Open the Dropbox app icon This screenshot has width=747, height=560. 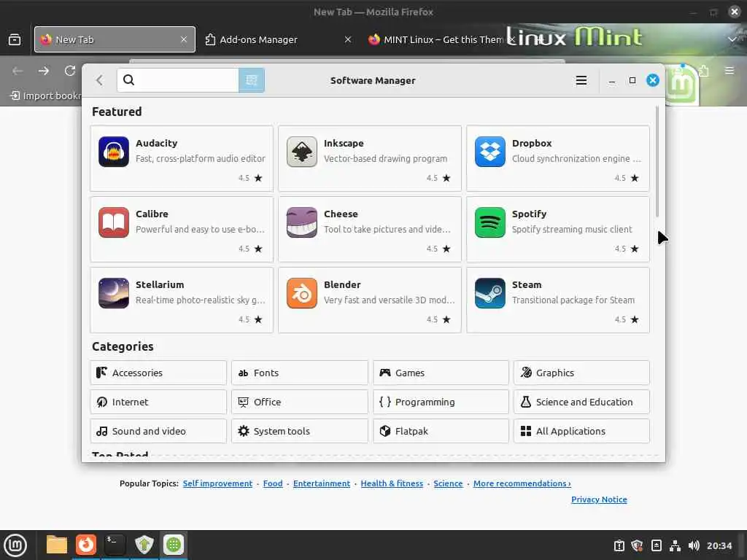coord(489,152)
